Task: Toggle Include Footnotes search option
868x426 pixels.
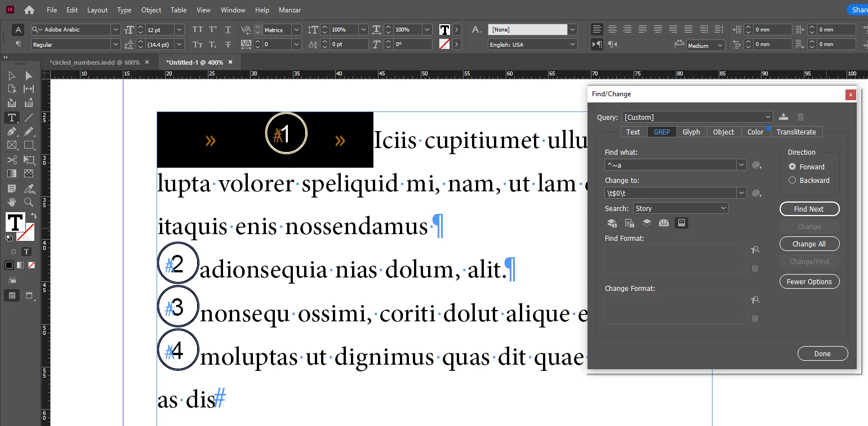Action: pyautogui.click(x=682, y=223)
